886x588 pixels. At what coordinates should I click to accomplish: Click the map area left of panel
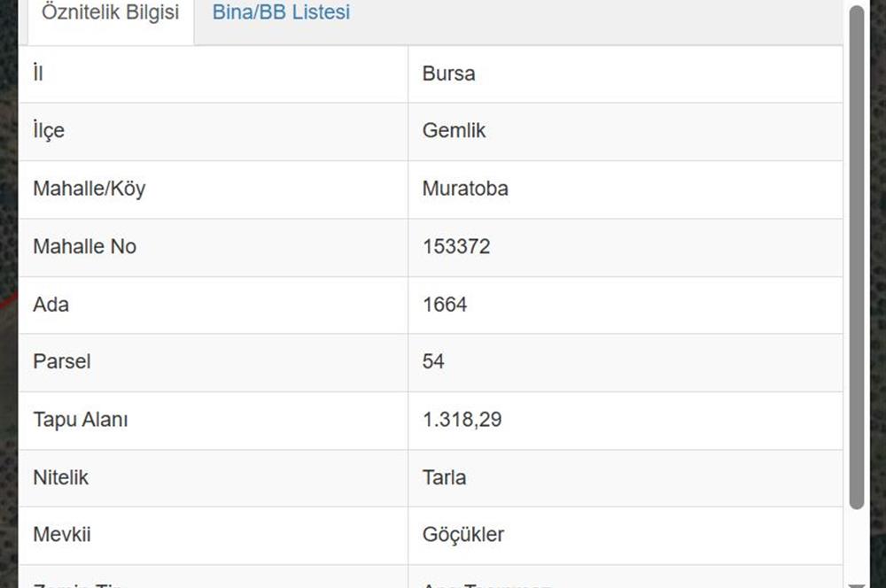click(9, 294)
